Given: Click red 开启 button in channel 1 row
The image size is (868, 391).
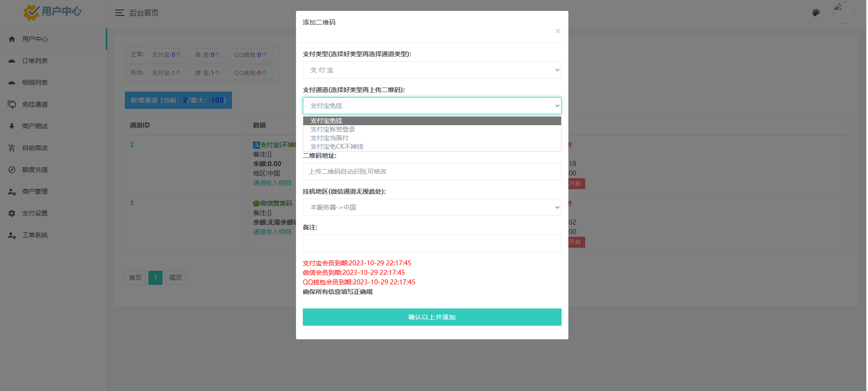Looking at the screenshot, I should [x=577, y=242].
